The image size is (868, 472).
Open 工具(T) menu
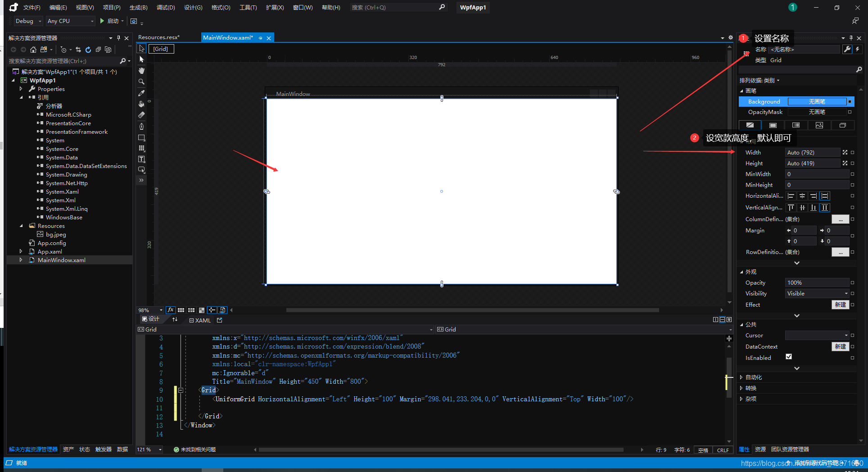(248, 8)
